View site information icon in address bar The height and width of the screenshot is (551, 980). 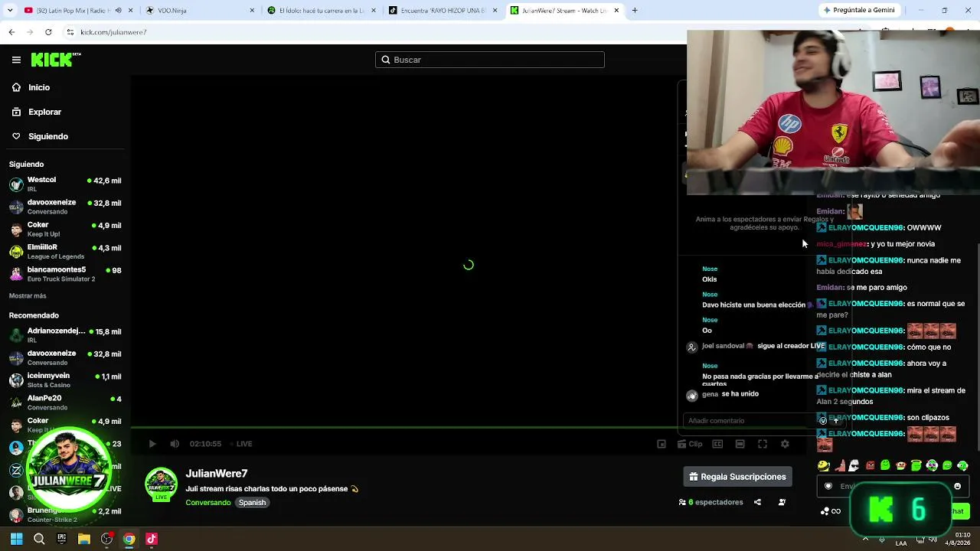coord(70,32)
